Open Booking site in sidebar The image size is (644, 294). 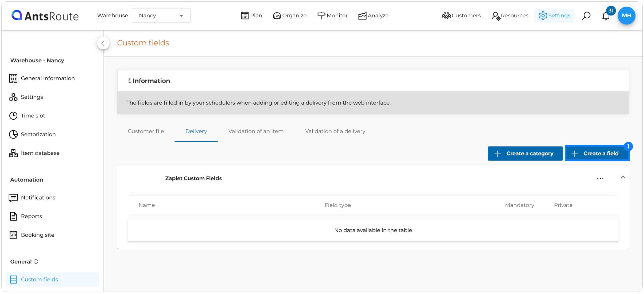[32, 235]
